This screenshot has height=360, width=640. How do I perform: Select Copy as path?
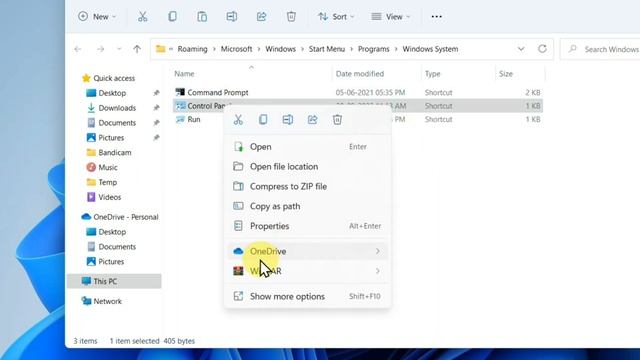307,206
